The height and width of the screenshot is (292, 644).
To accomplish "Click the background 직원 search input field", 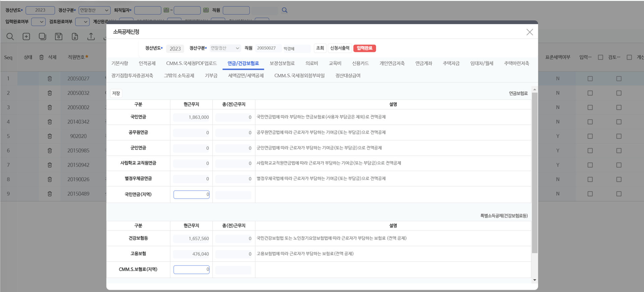I will point(236,10).
